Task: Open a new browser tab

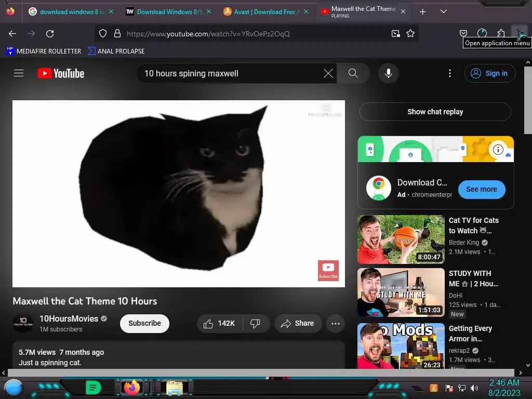Action: (423, 12)
